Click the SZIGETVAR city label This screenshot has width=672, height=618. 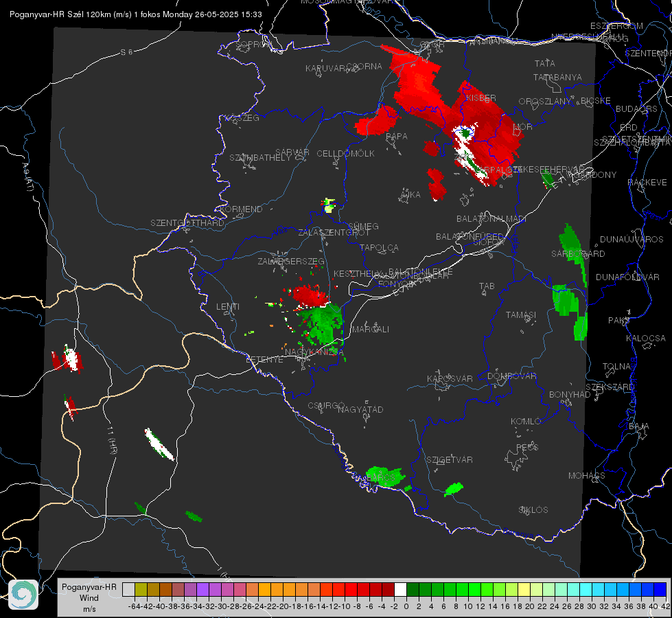pos(450,460)
